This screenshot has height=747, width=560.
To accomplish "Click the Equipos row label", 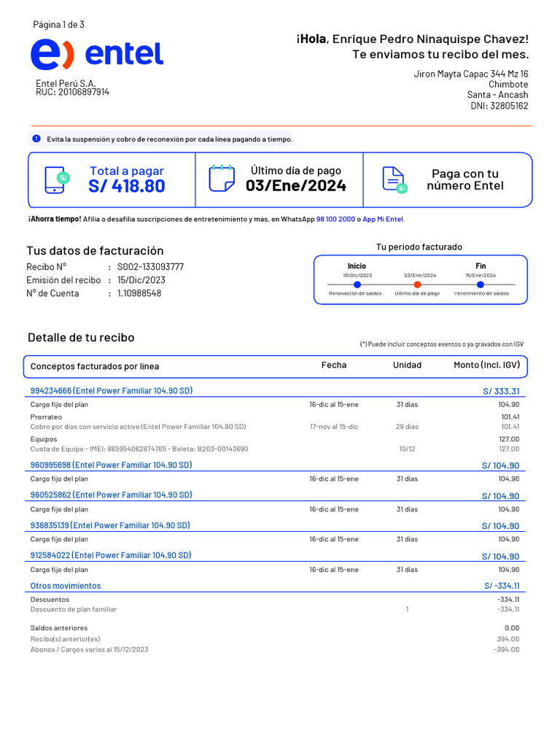I will point(44,439).
